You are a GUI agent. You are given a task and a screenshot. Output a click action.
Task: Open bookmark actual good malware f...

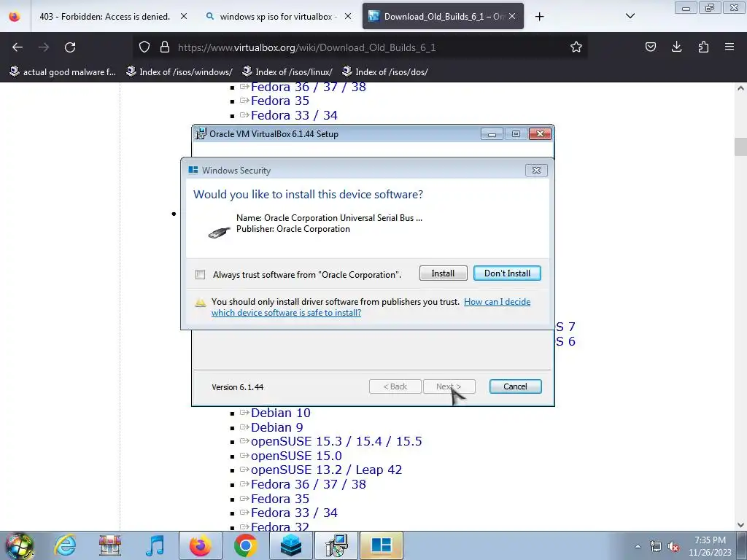tap(63, 72)
